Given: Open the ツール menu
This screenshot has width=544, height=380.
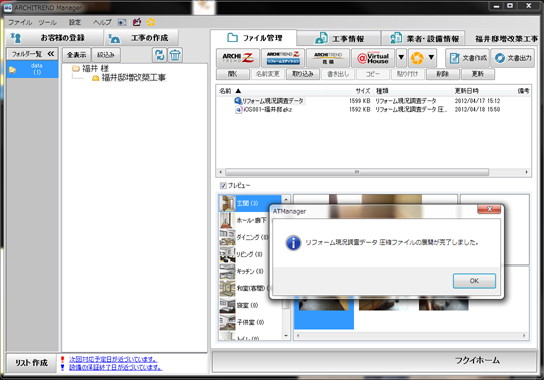Looking at the screenshot, I should (x=47, y=22).
